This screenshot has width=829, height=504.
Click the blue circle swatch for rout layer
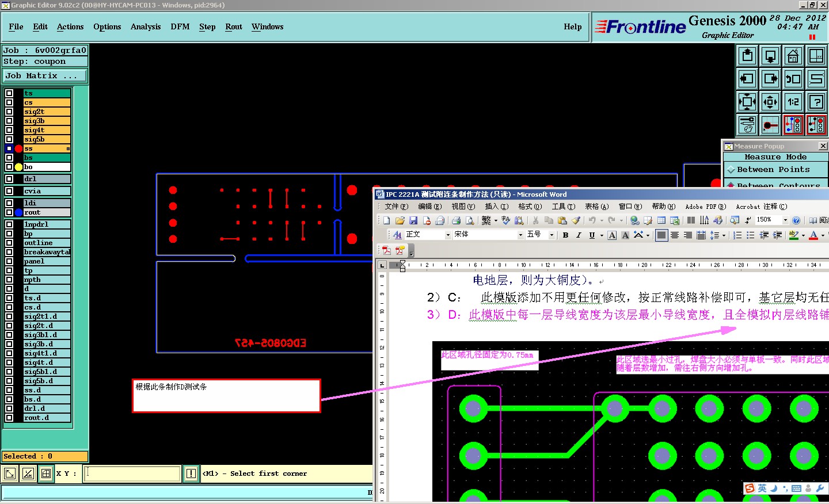pyautogui.click(x=18, y=212)
